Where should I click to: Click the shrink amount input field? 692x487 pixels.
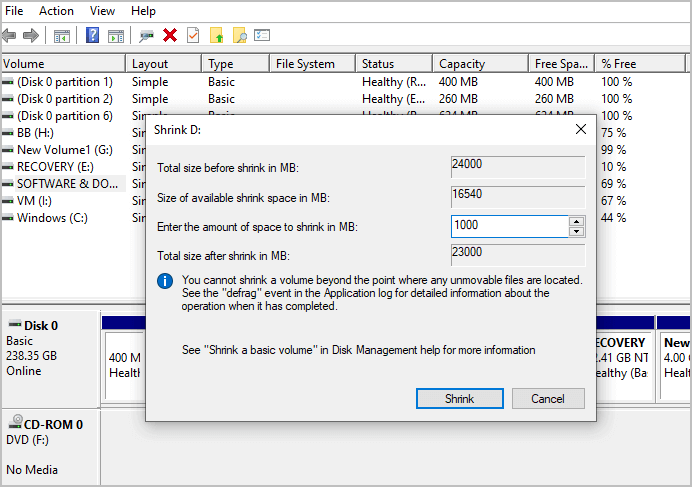(509, 227)
